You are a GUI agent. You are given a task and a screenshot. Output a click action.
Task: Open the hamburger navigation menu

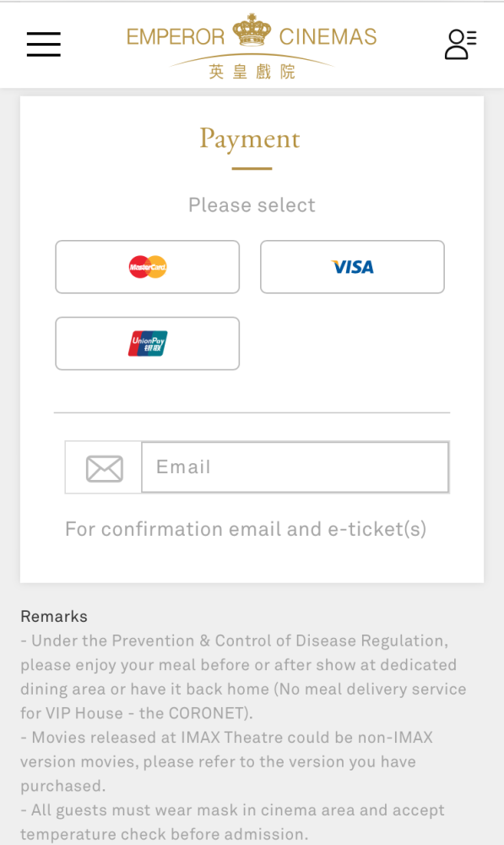coord(44,44)
